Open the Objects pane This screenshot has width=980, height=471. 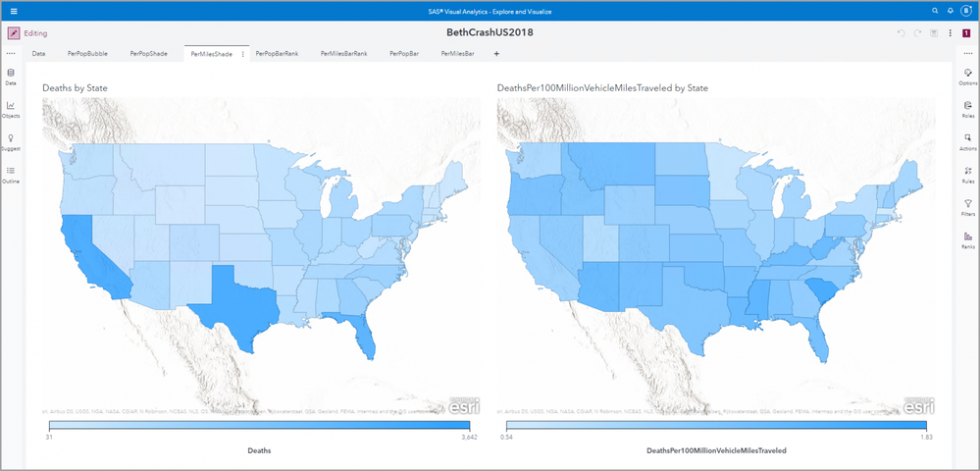[11, 110]
